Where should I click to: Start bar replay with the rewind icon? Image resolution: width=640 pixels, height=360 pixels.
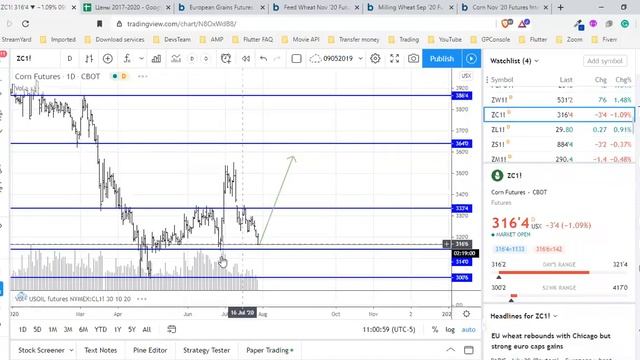pyautogui.click(x=246, y=59)
